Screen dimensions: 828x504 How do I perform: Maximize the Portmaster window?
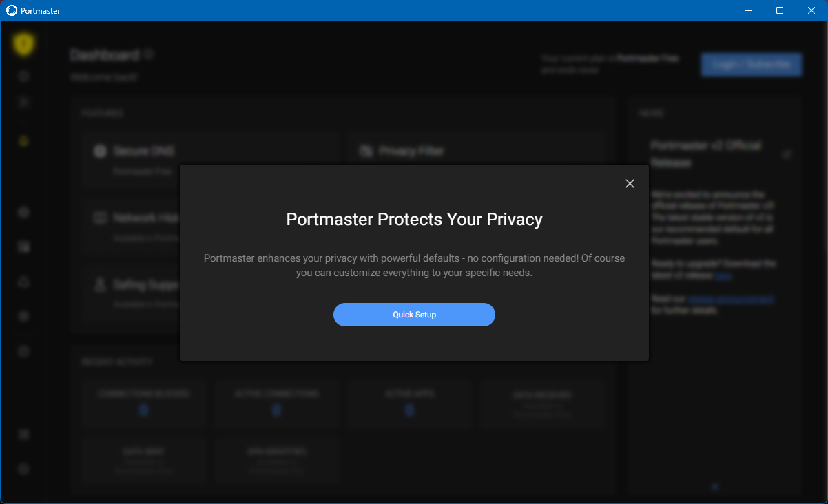click(780, 10)
